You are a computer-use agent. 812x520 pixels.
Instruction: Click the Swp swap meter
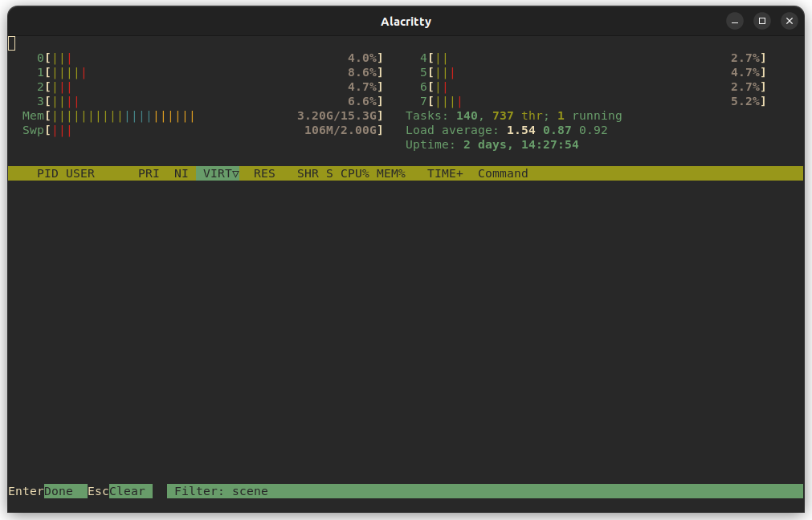209,130
